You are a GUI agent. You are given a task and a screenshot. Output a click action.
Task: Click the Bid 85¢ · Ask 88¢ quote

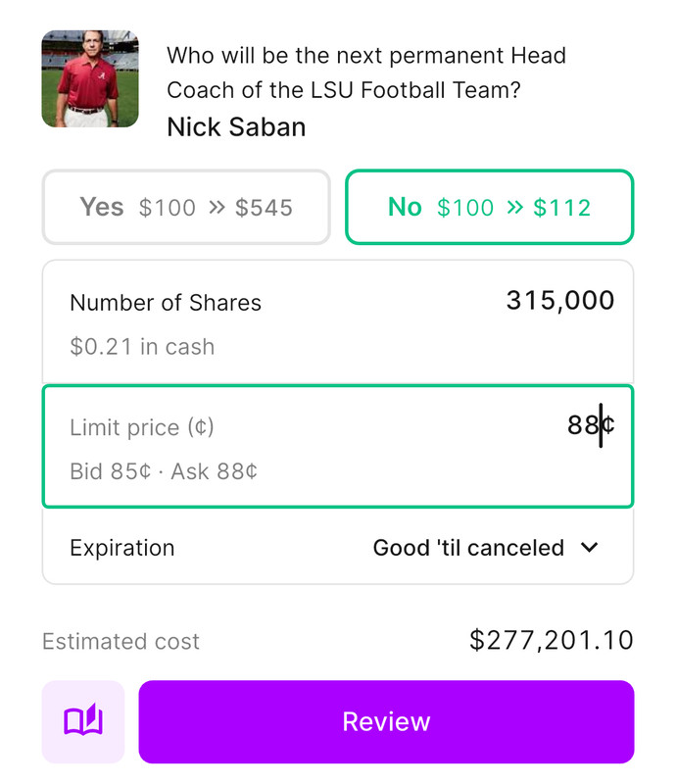164,471
